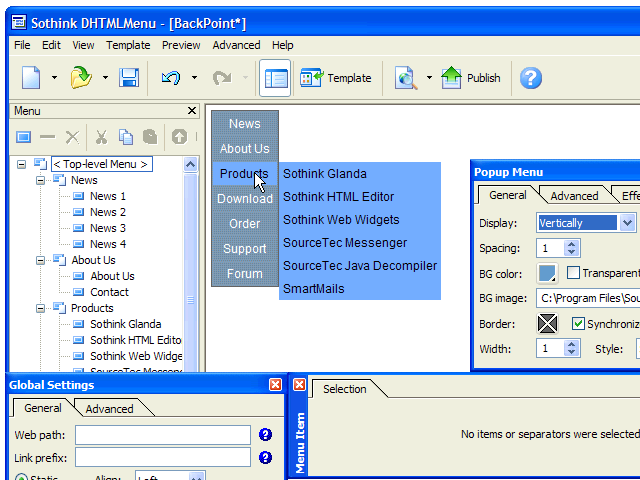640x480 pixels.
Task: Redo the last undone action
Action: 222,78
